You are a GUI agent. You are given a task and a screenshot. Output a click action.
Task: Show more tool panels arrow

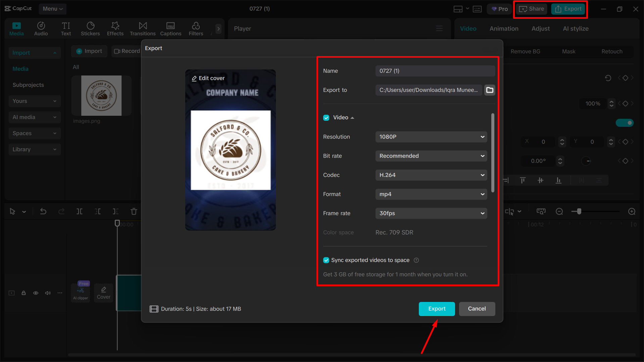click(x=218, y=29)
